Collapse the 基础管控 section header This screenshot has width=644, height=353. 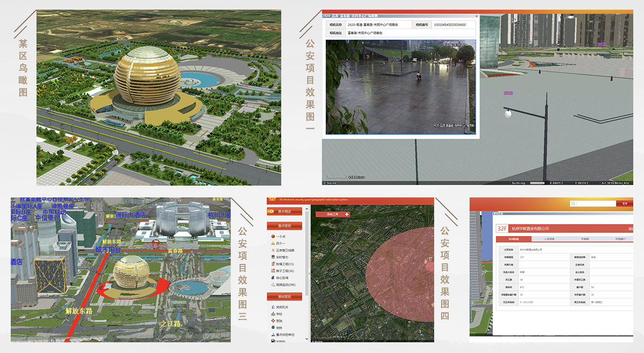point(284,297)
